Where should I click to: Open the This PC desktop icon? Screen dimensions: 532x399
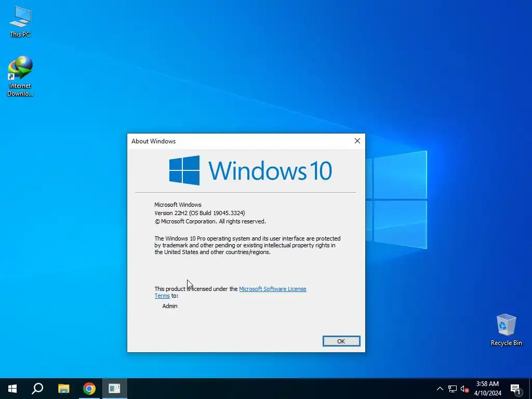[x=20, y=21]
